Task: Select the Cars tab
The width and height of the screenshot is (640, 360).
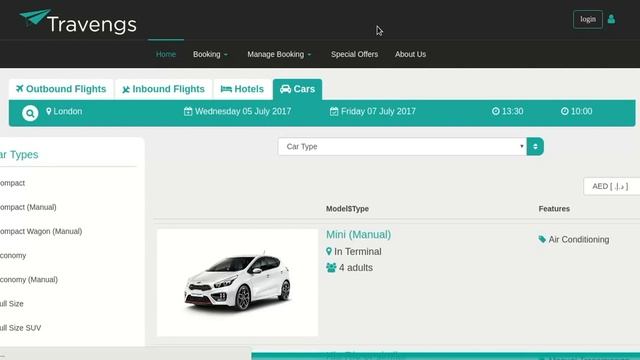Action: [x=298, y=89]
